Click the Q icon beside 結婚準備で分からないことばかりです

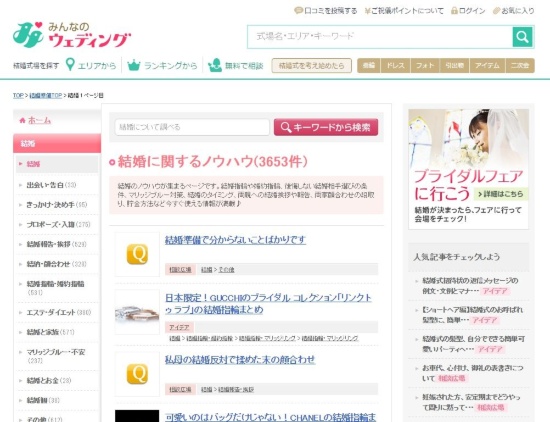click(x=137, y=254)
